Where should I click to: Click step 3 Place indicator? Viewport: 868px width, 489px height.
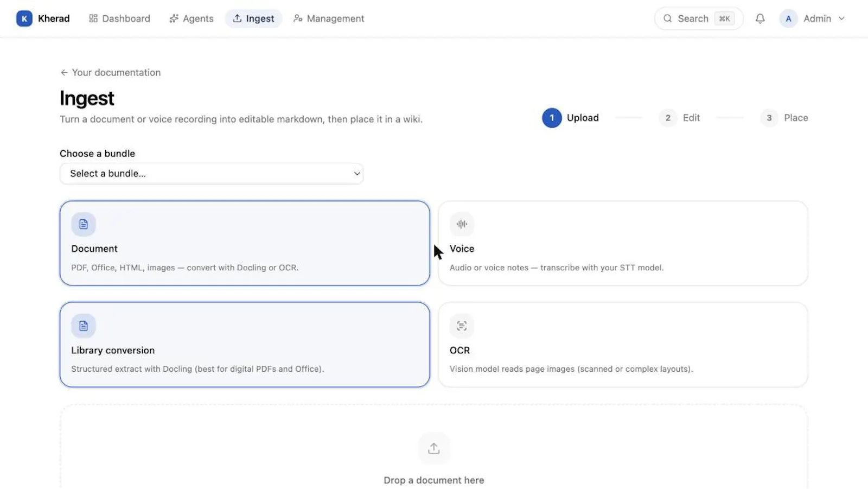784,118
